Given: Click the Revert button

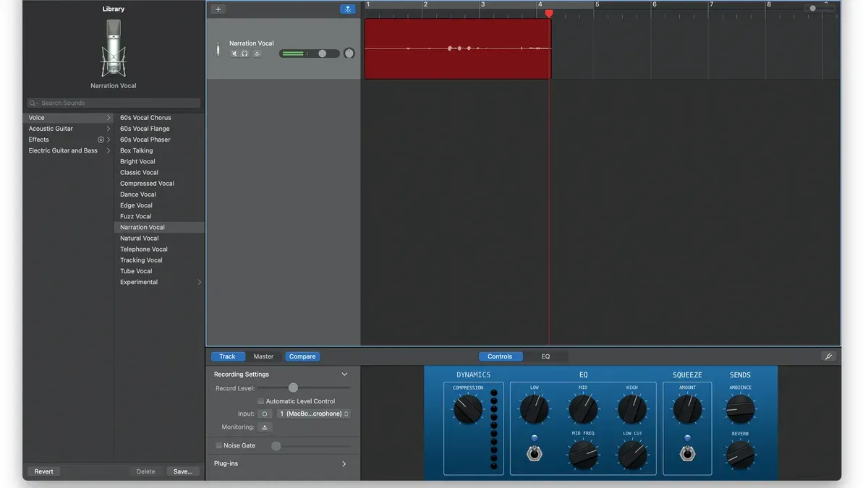Looking at the screenshot, I should 44,471.
